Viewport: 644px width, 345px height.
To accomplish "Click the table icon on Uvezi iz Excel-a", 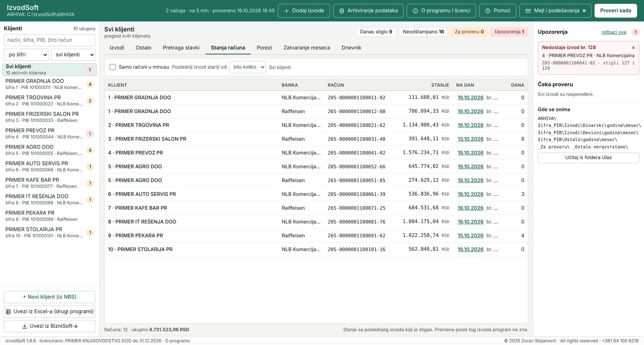I will [x=8, y=312].
